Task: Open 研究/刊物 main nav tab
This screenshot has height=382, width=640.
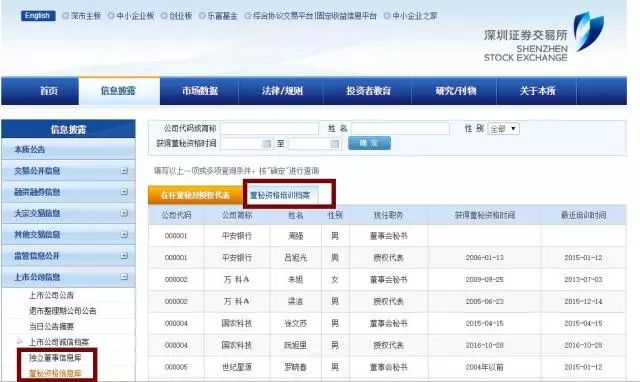Action: (x=456, y=91)
